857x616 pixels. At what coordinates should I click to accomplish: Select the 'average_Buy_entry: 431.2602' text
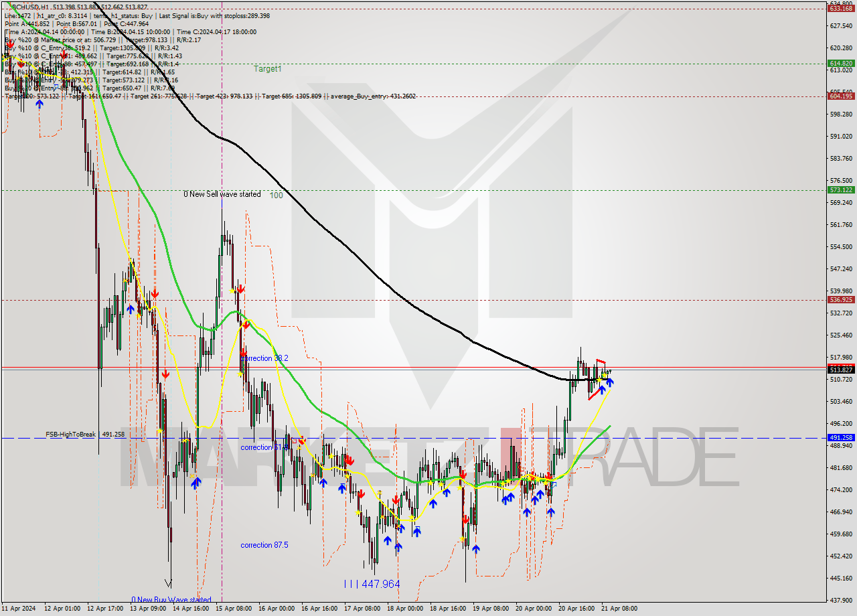pos(374,96)
